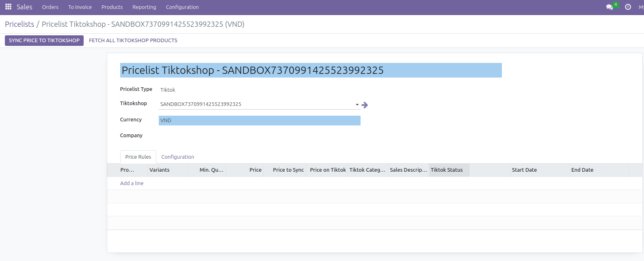Sort by Start Date column header

point(524,170)
